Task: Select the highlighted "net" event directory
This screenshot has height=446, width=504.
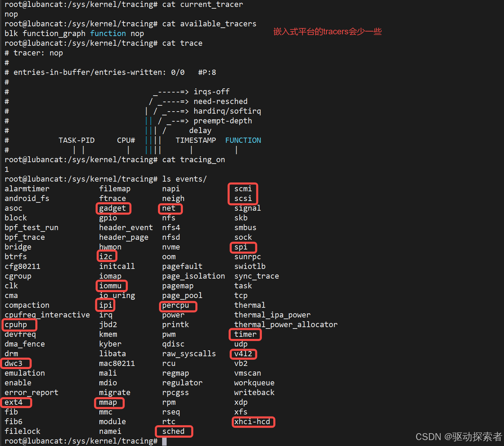Action: [x=170, y=208]
